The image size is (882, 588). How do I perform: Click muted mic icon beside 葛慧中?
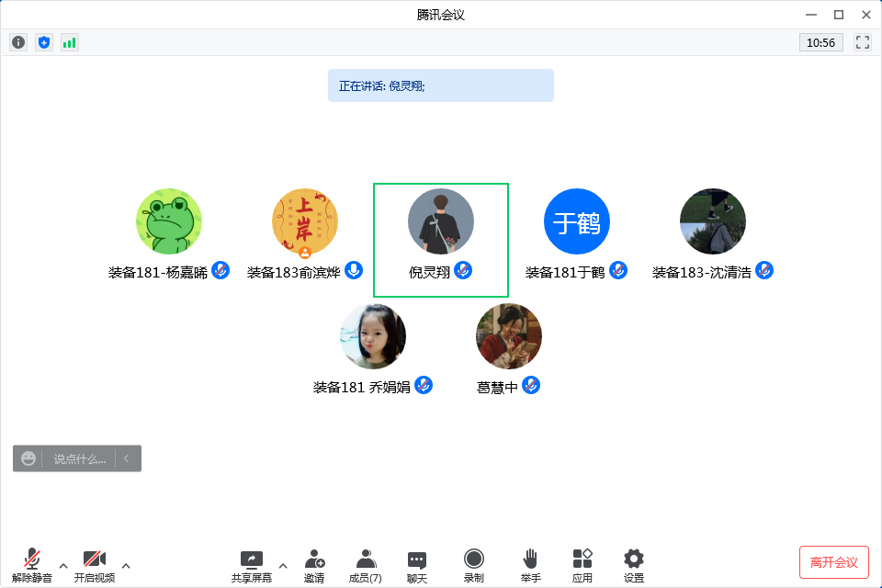(x=531, y=386)
